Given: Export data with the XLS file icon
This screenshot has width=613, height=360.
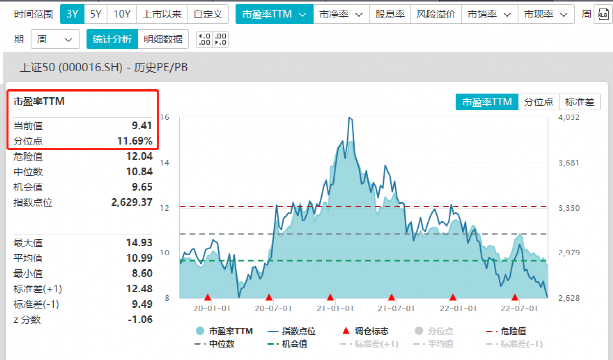Looking at the screenshot, I should tap(602, 15).
